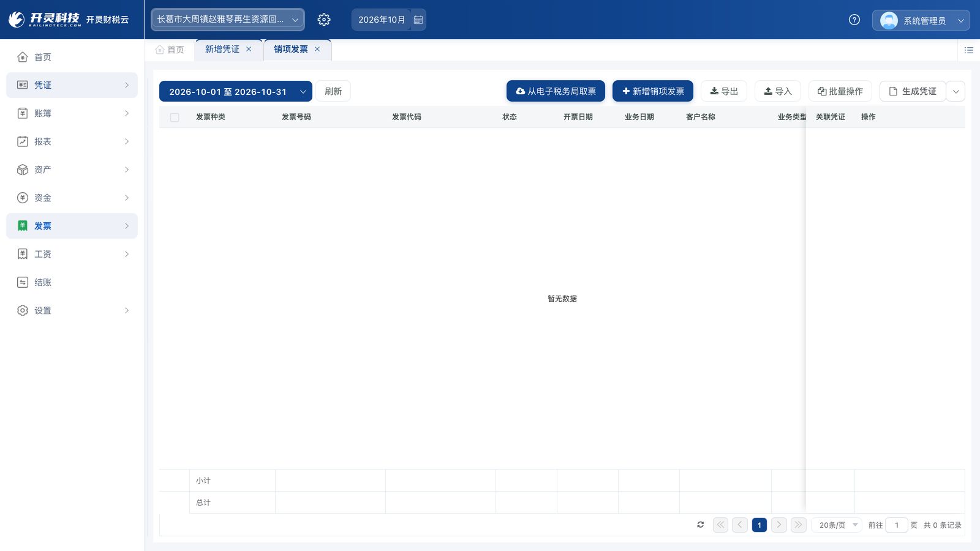
Task: Click the go-to page number input field
Action: tap(897, 525)
